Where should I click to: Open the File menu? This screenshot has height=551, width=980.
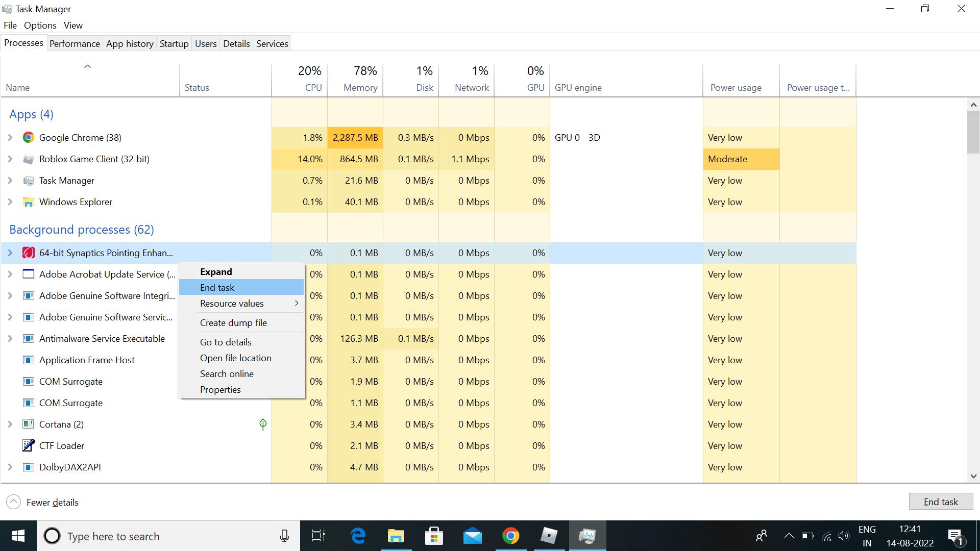point(10,26)
